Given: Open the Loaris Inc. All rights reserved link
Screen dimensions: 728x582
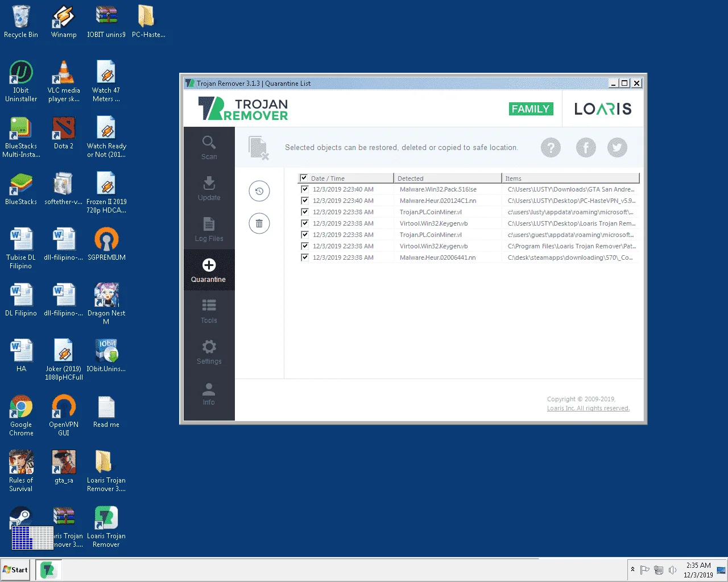Looking at the screenshot, I should point(588,408).
